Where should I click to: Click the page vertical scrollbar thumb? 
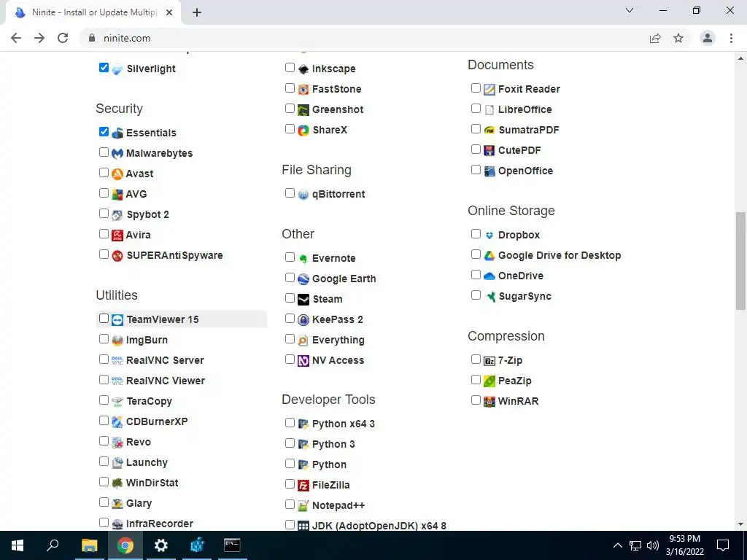740,261
